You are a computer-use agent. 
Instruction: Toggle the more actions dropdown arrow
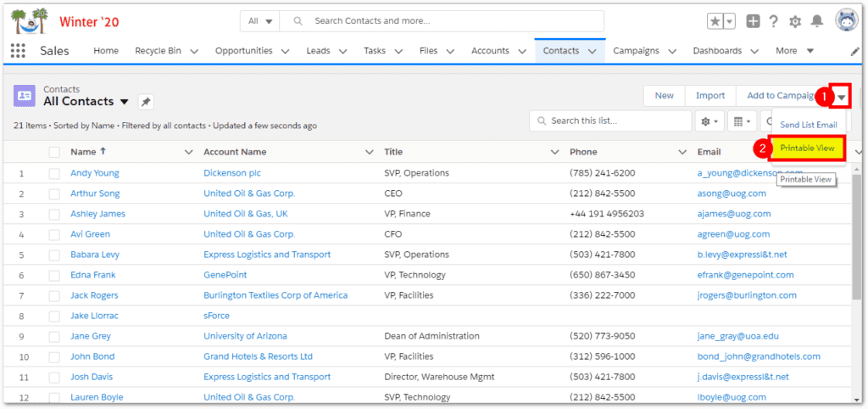(842, 97)
